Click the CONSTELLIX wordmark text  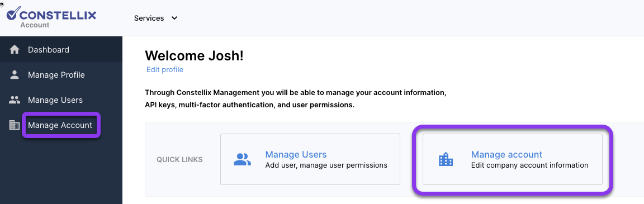tap(58, 16)
